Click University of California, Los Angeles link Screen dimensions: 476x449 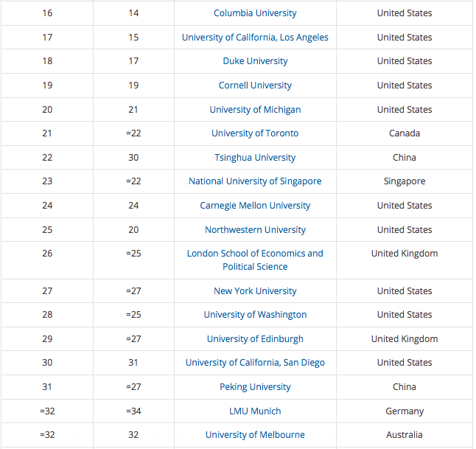click(255, 38)
